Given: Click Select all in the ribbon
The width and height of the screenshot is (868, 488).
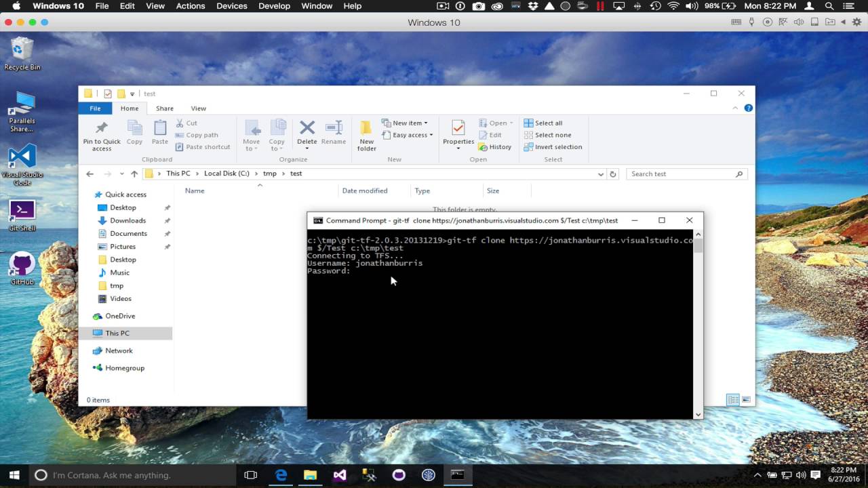Looking at the screenshot, I should click(x=542, y=123).
